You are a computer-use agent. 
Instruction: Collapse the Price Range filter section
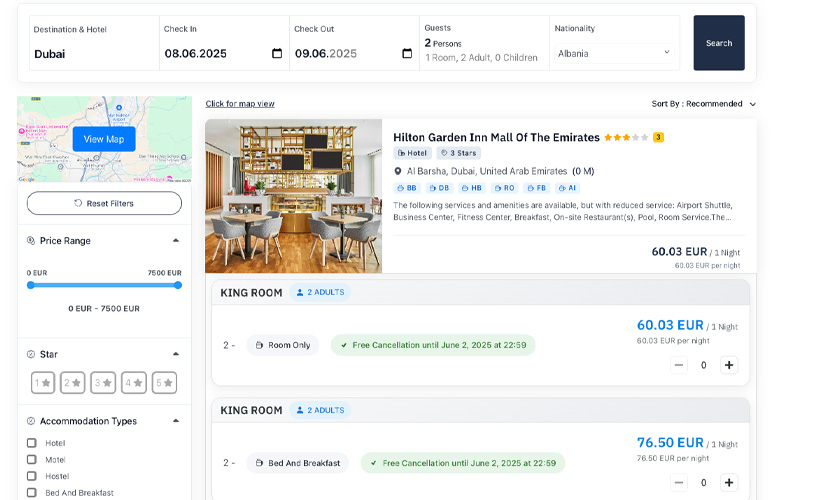pyautogui.click(x=176, y=241)
